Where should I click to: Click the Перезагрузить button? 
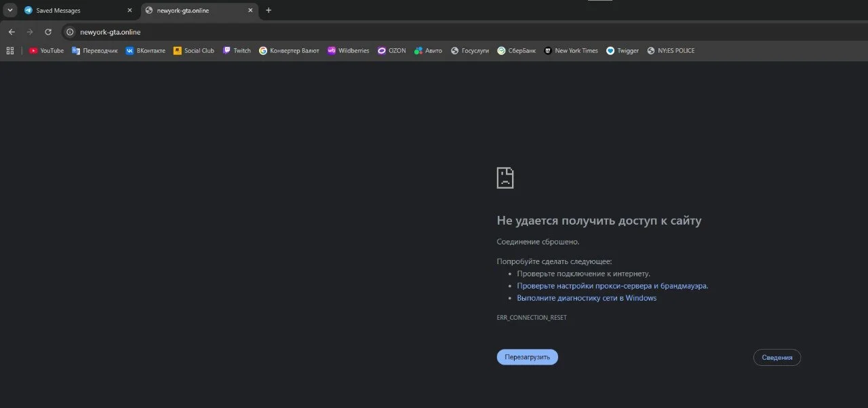[x=528, y=357]
